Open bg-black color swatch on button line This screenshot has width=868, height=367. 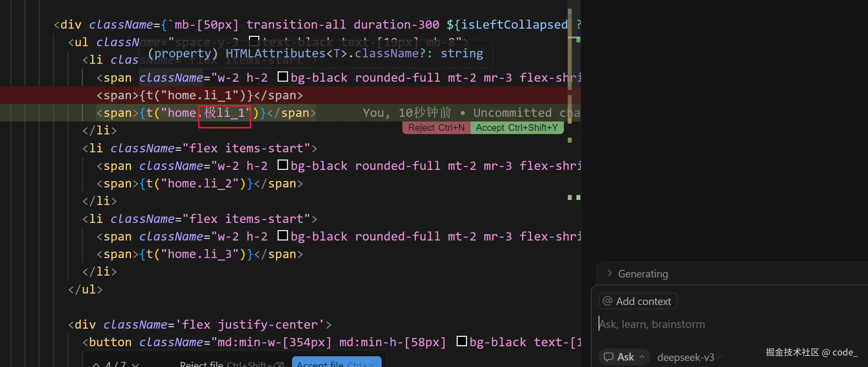click(x=462, y=341)
